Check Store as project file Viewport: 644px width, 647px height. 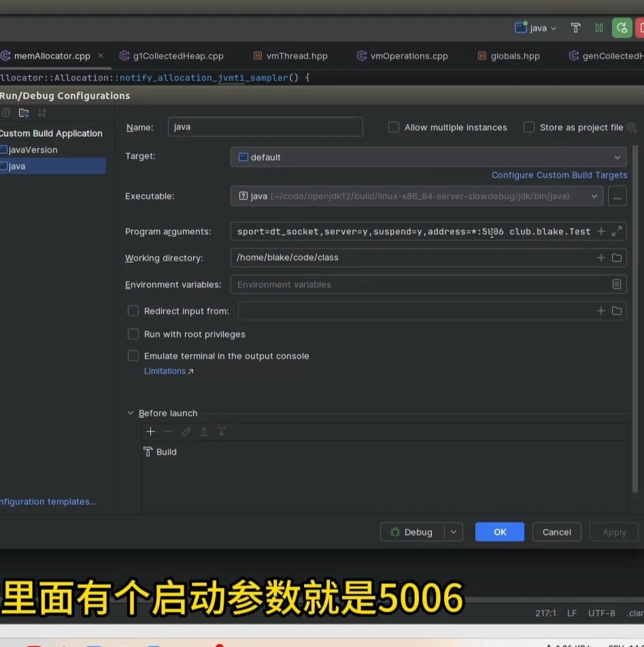pyautogui.click(x=528, y=127)
